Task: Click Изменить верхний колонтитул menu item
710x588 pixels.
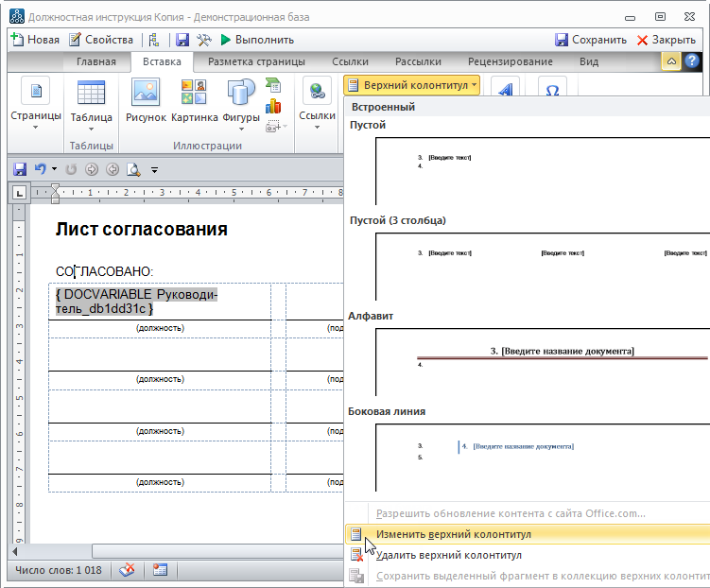Action: click(x=528, y=534)
